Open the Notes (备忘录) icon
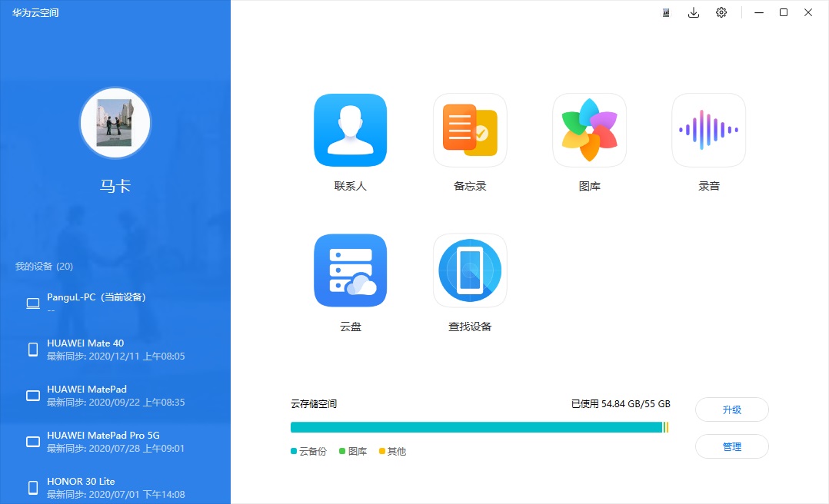Image resolution: width=829 pixels, height=504 pixels. [x=469, y=130]
